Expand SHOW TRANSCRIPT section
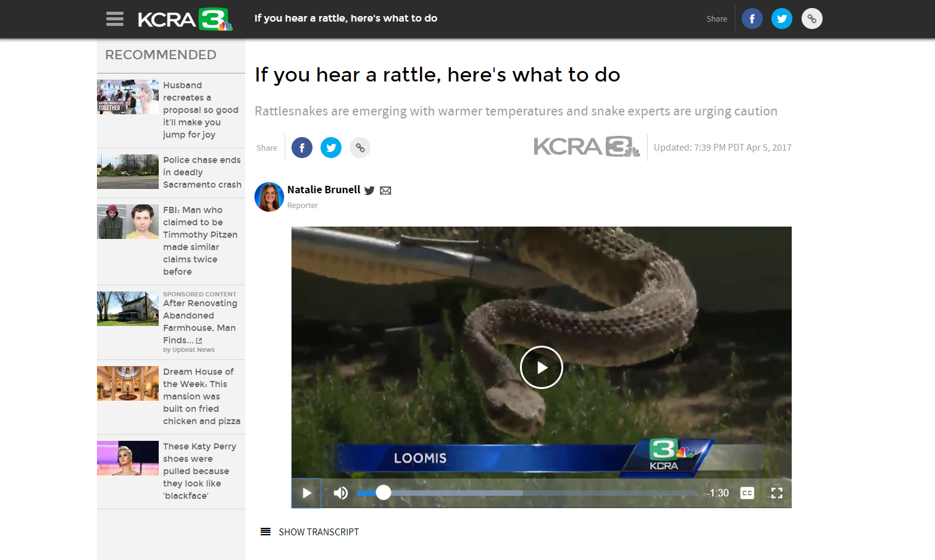The height and width of the screenshot is (560, 935). tap(309, 532)
